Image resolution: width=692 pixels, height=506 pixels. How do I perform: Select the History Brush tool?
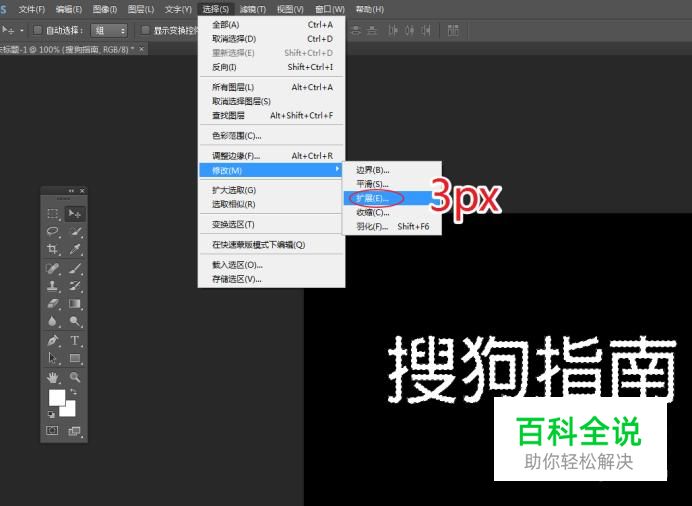pos(75,286)
